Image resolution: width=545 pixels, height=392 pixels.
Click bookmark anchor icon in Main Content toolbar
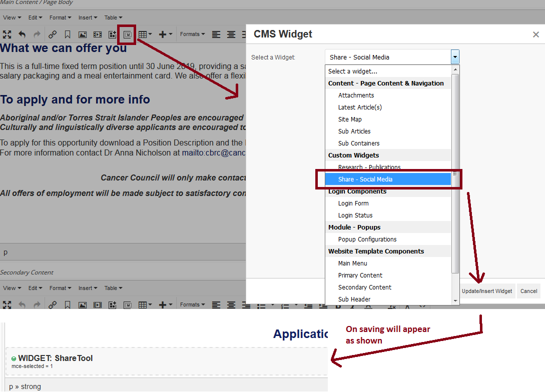click(68, 34)
